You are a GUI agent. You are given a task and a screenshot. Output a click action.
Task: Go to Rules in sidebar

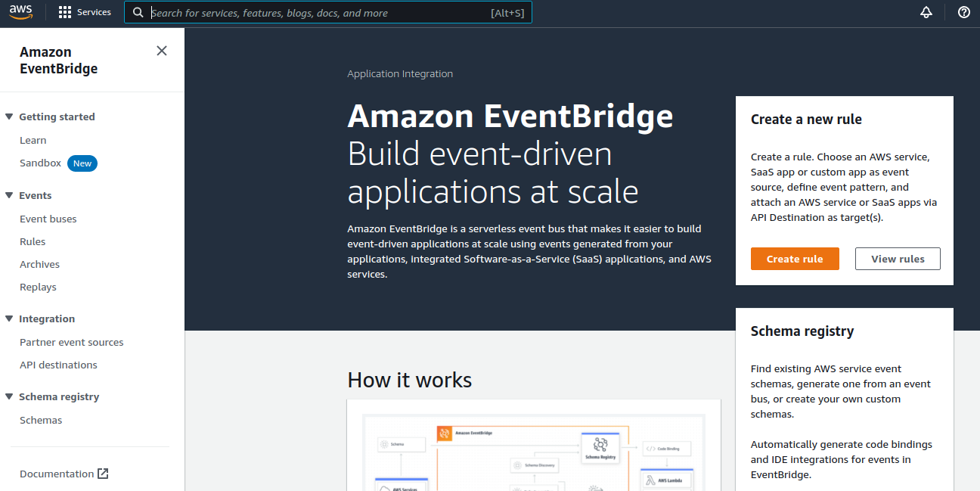pyautogui.click(x=33, y=241)
